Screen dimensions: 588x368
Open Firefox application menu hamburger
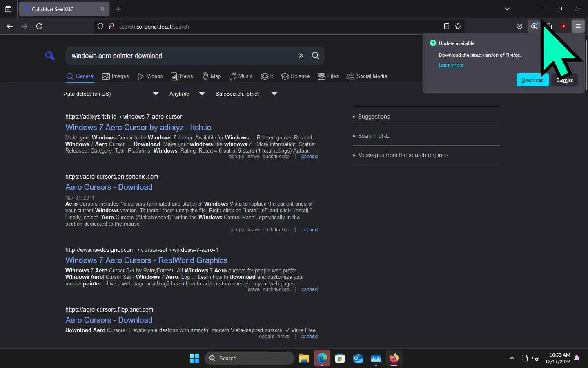coord(578,26)
